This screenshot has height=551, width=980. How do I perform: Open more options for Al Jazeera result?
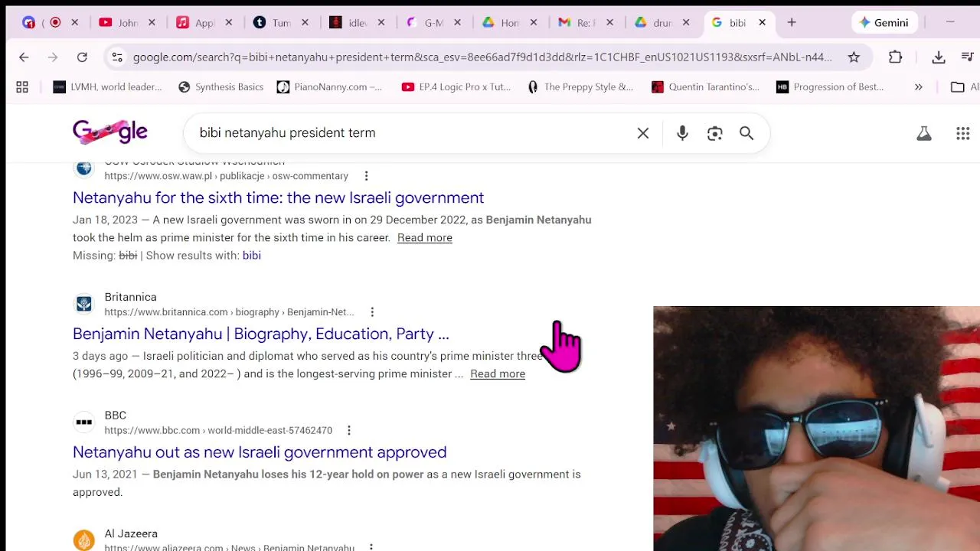pyautogui.click(x=371, y=546)
